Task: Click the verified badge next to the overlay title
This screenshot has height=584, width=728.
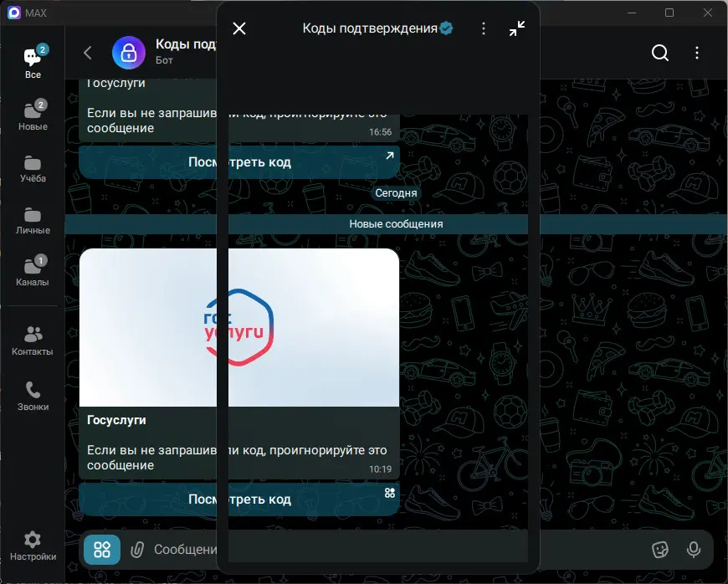Action: 446,28
